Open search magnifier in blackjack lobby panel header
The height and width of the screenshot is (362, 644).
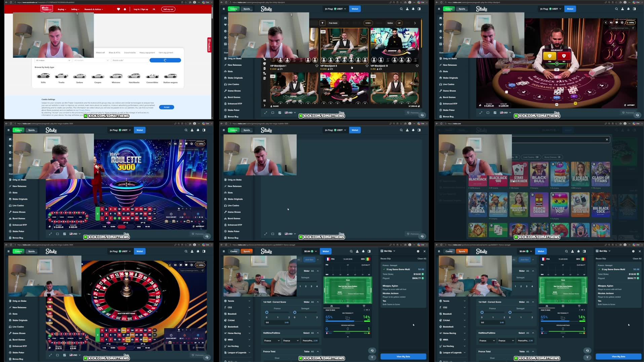pos(401,9)
